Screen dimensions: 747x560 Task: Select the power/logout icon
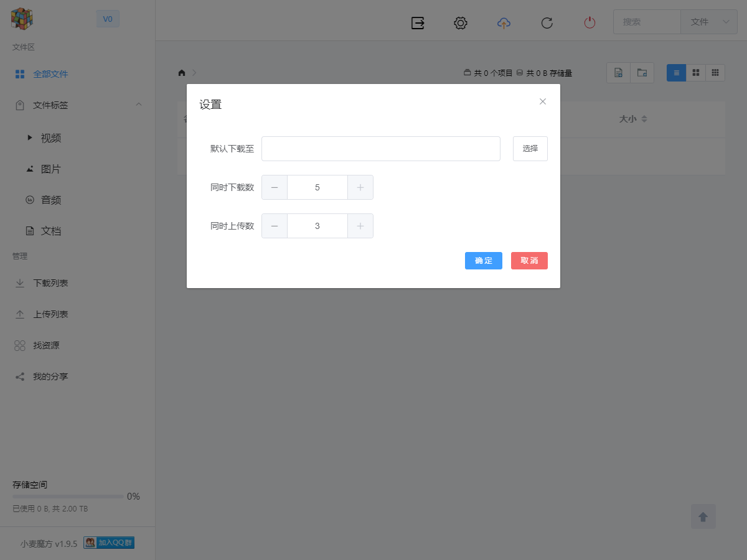[x=590, y=22]
